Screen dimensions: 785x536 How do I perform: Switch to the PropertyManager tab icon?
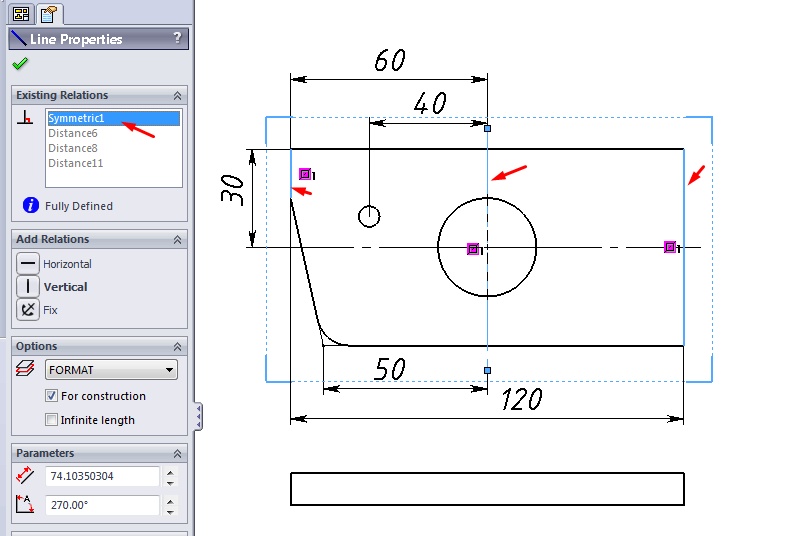49,14
